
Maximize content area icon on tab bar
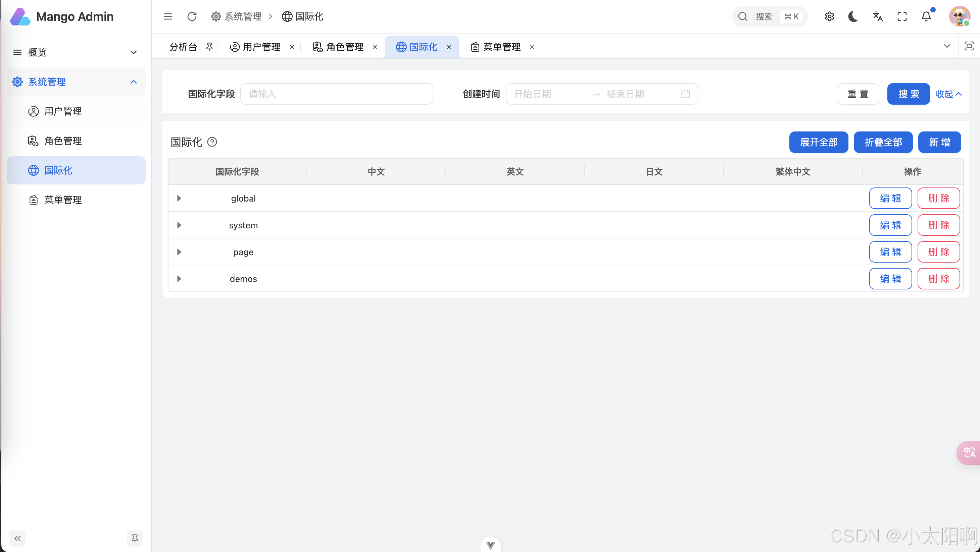click(x=969, y=46)
